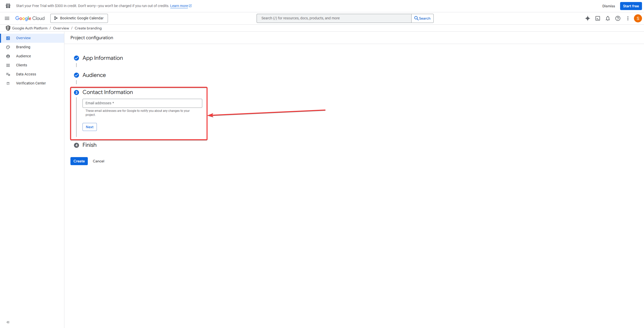Open Audience in the sidebar
This screenshot has height=328, width=644.
[x=32, y=56]
